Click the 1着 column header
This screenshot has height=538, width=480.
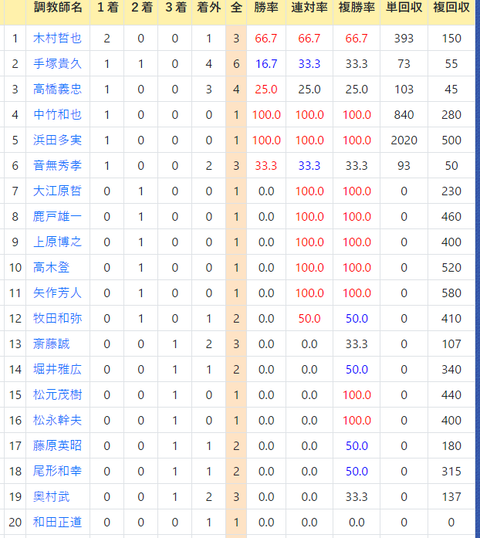click(107, 8)
